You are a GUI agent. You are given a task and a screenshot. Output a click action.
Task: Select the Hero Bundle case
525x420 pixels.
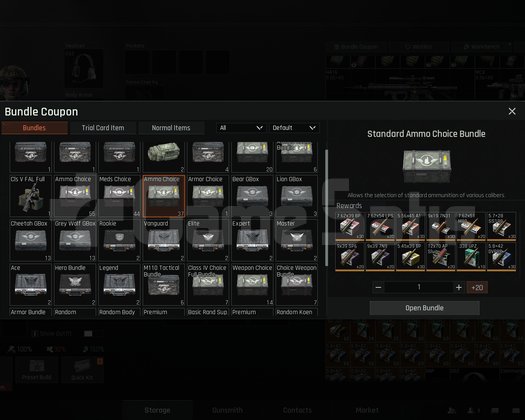coord(75,285)
